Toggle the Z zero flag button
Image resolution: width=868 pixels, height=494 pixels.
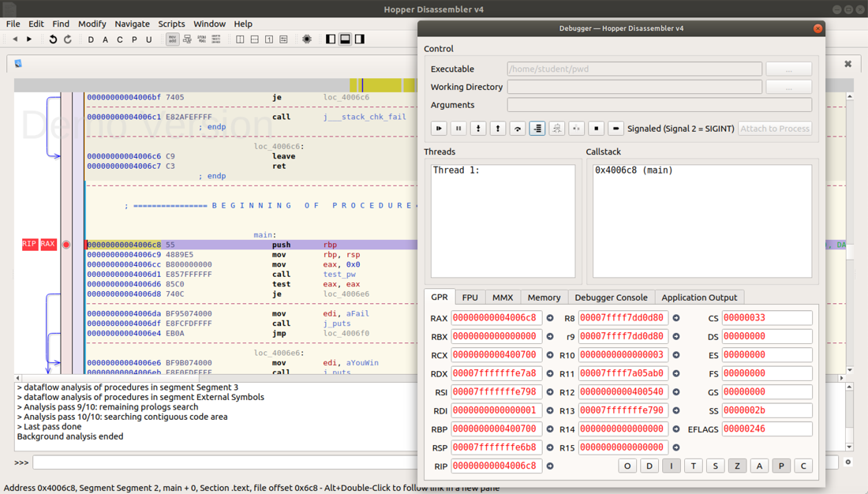point(737,466)
